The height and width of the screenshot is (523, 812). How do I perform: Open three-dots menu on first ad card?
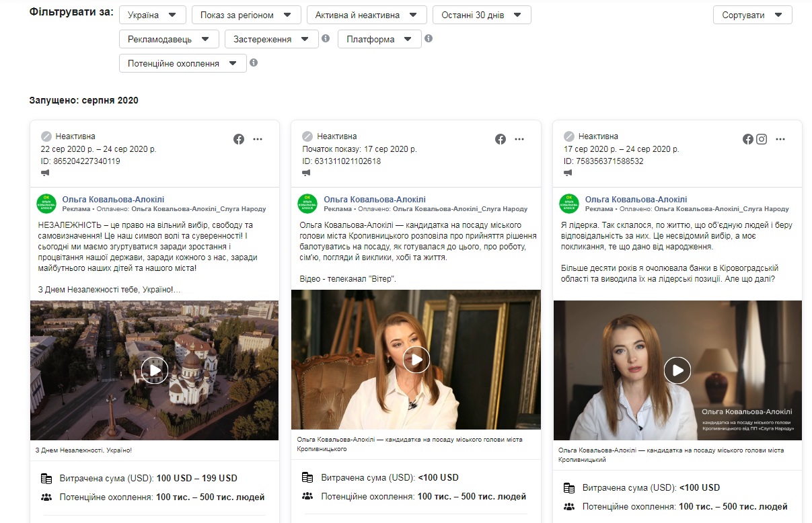[258, 139]
